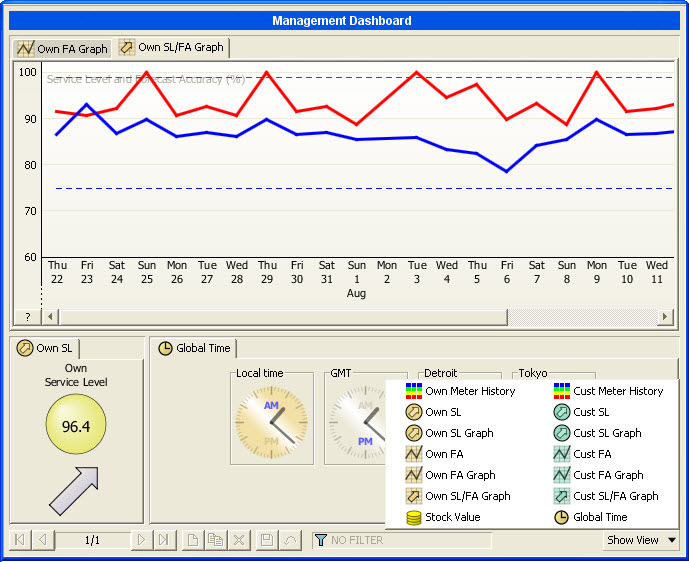
Task: Open the Global Time tab
Action: pos(195,348)
